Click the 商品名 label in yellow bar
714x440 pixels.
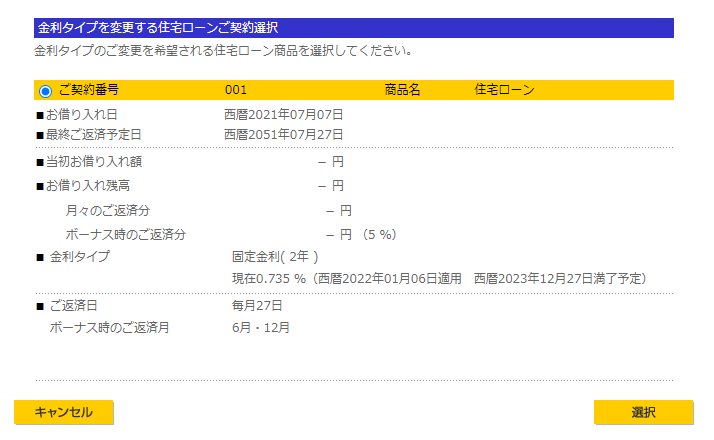402,90
